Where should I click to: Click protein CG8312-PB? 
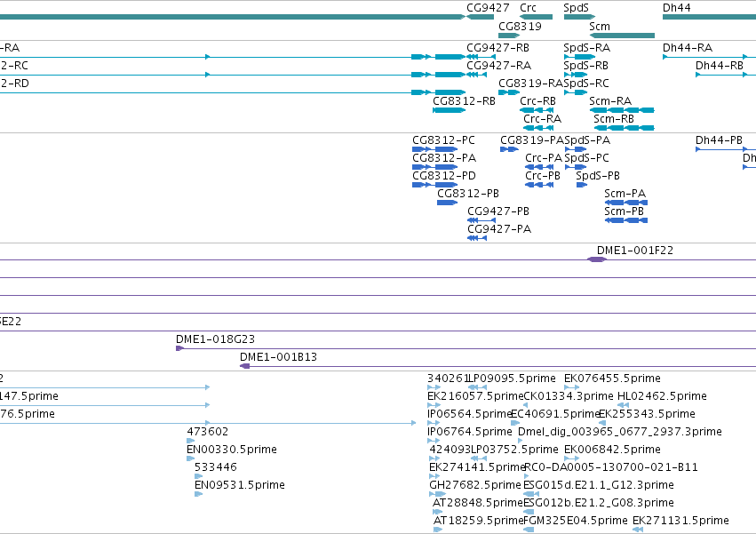tap(467, 194)
